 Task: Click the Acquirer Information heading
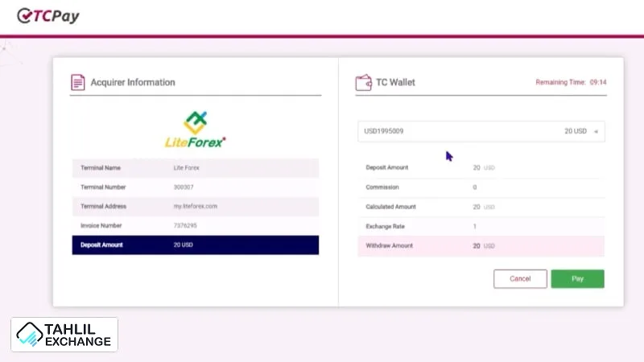coord(133,82)
